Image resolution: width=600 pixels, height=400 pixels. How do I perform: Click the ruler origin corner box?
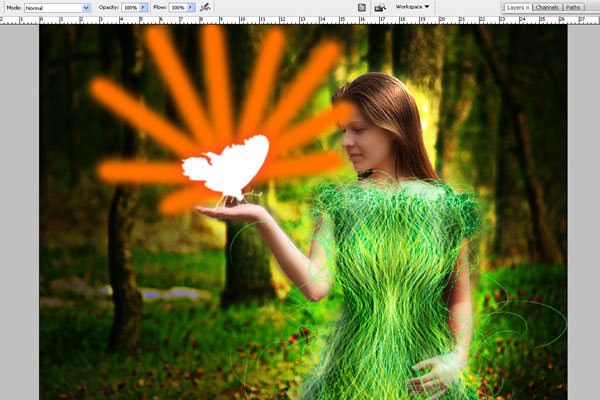point(3,19)
